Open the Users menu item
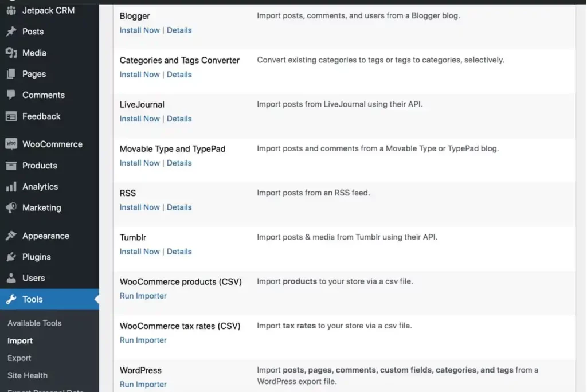Image resolution: width=587 pixels, height=392 pixels. pyautogui.click(x=33, y=278)
